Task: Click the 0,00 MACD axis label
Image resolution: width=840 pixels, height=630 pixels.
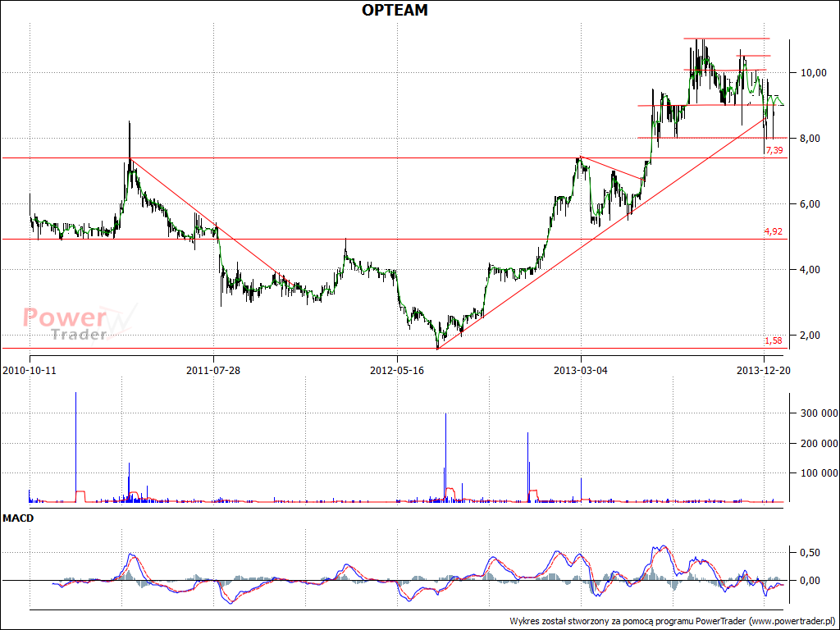Action: click(810, 581)
